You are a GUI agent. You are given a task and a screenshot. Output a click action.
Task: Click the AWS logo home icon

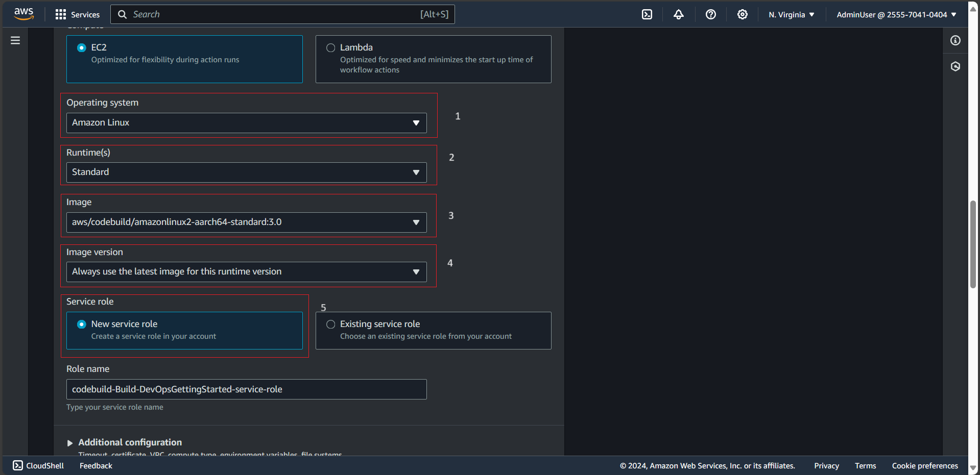click(x=23, y=14)
